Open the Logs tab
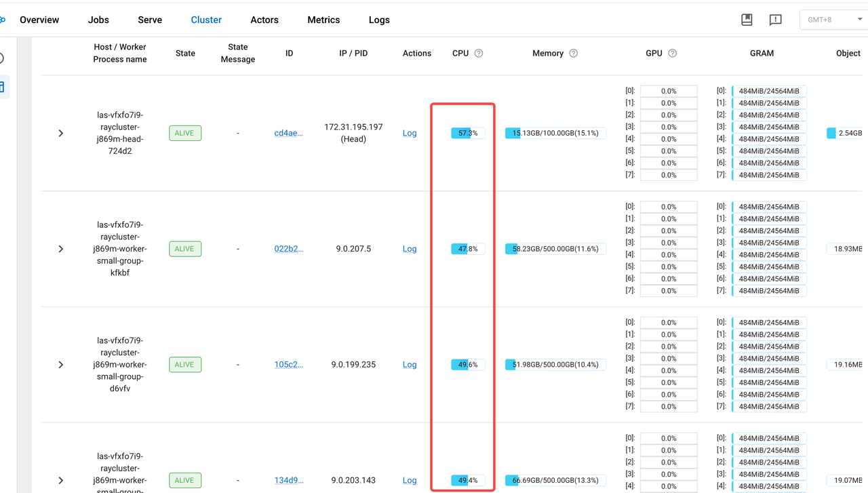The image size is (868, 493). [379, 20]
